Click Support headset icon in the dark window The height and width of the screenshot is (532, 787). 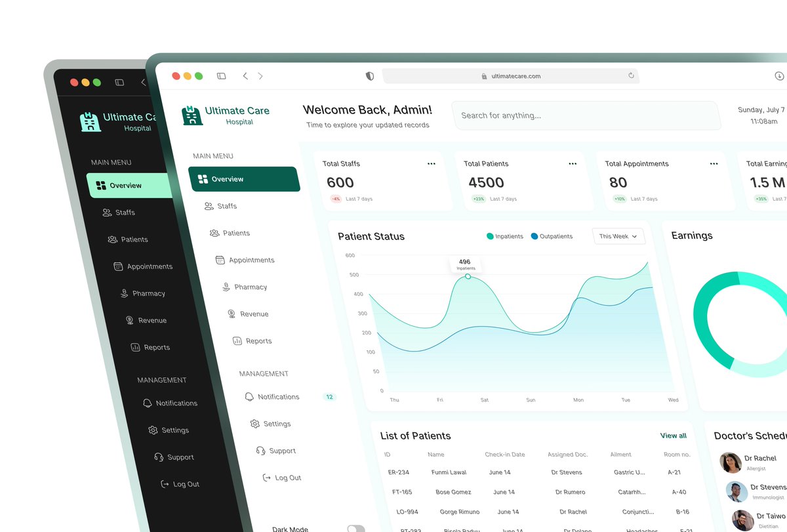coord(159,457)
